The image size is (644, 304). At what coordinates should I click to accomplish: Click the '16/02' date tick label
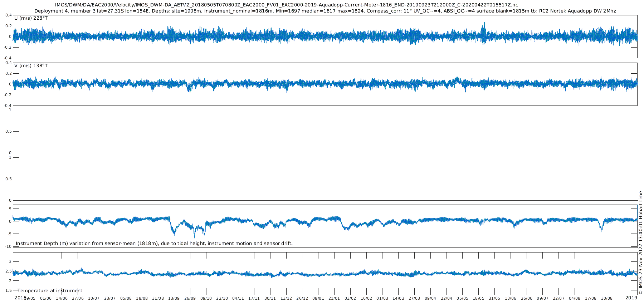[x=366, y=298]
